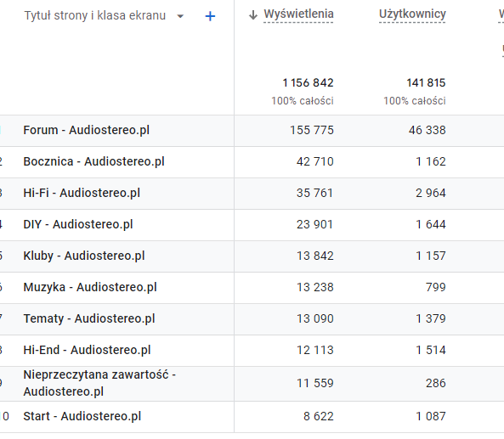Screen dimensions: 504x439
Task: Select the Kluby - Audiostereo.pl row
Action: 252,256
